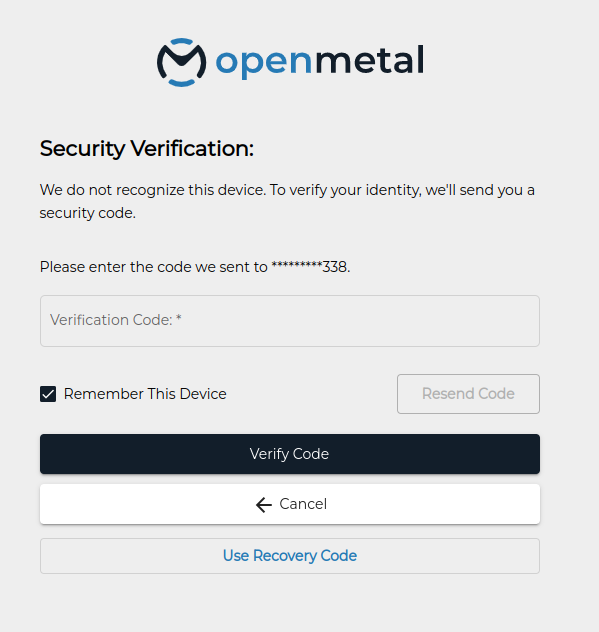Click the Cancel button

click(290, 504)
